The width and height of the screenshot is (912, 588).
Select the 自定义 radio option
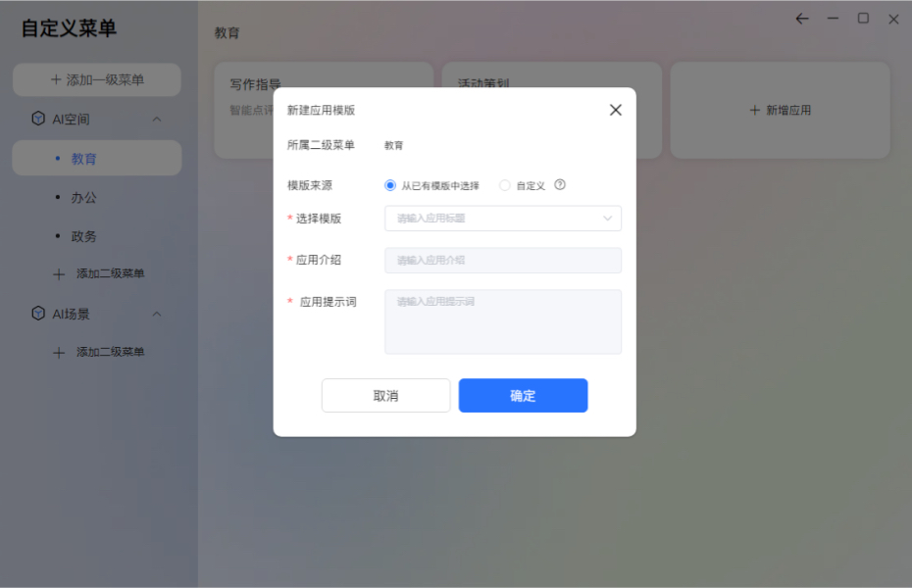[x=505, y=185]
